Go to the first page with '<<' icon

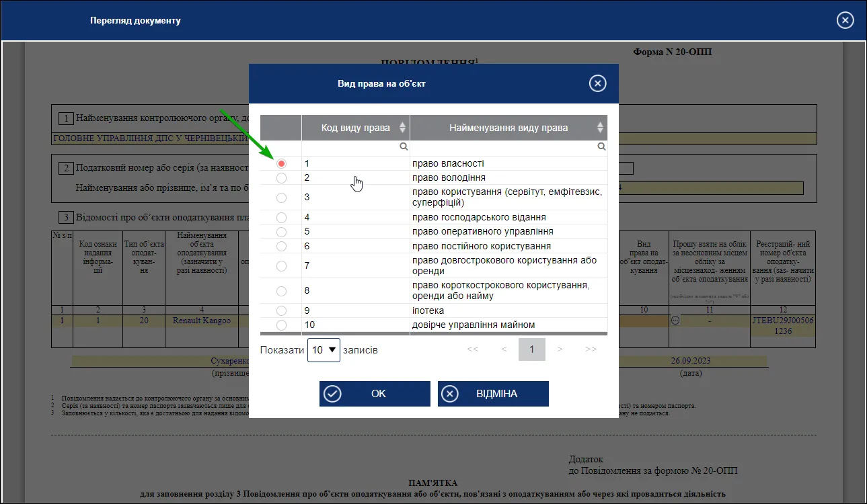[x=472, y=349]
